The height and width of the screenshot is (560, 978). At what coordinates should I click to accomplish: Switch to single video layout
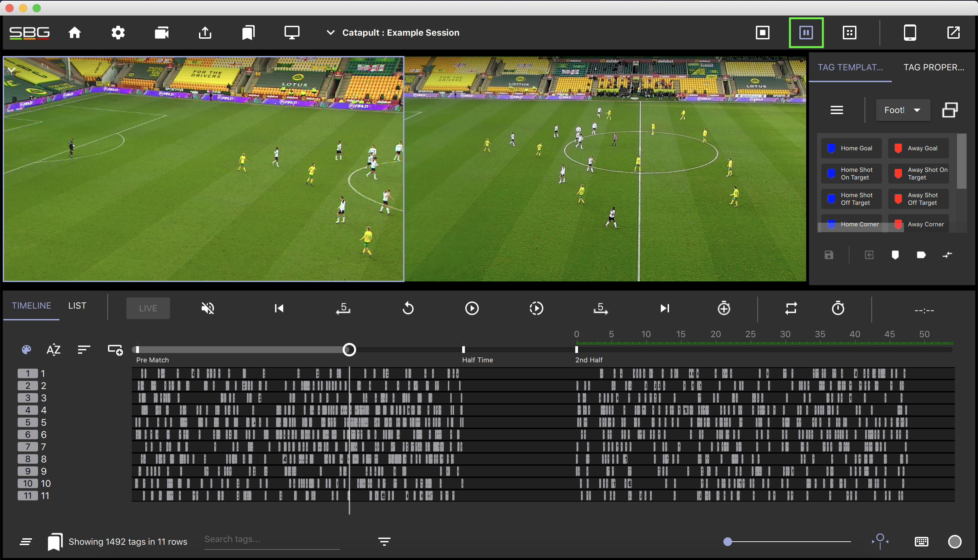763,33
